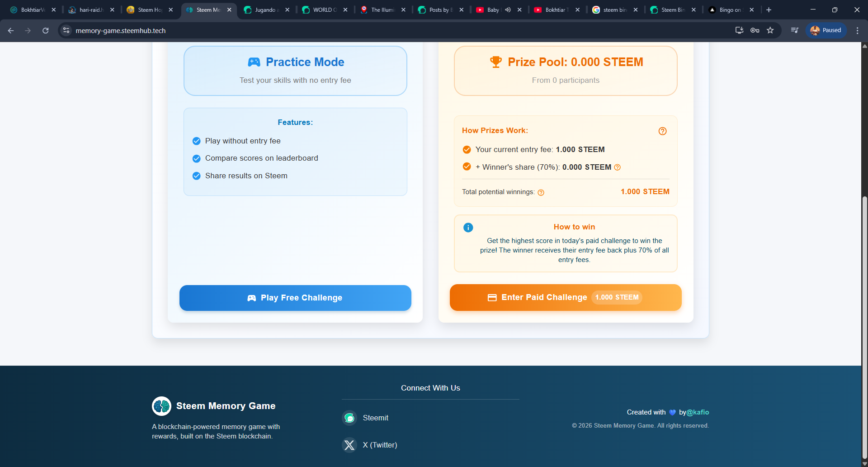Go back to the previous page
This screenshot has height=467, width=868.
(11, 30)
